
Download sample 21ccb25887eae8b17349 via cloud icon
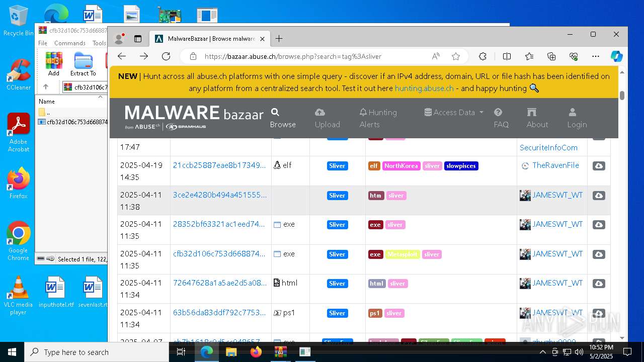tap(599, 166)
